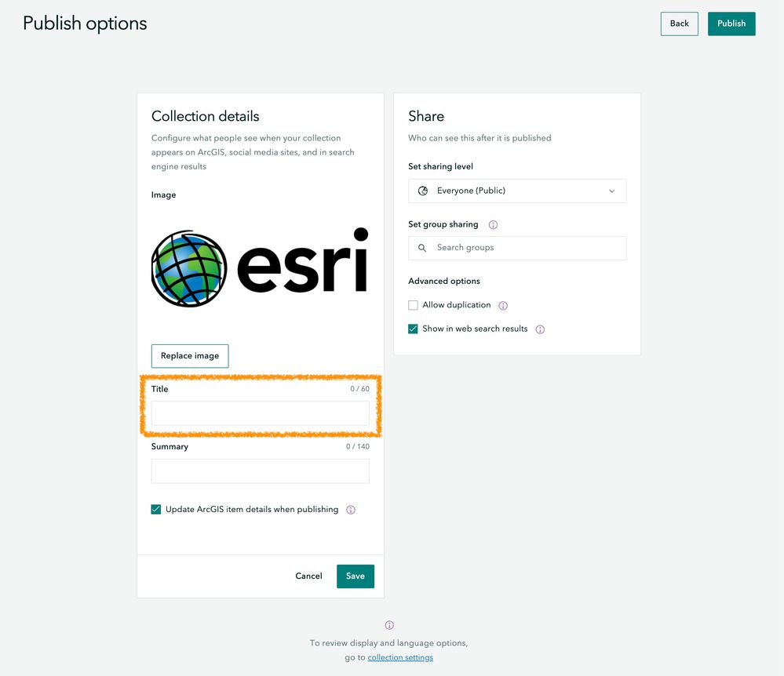
Task: Click the magnifier icon in Search groups
Action: click(422, 248)
